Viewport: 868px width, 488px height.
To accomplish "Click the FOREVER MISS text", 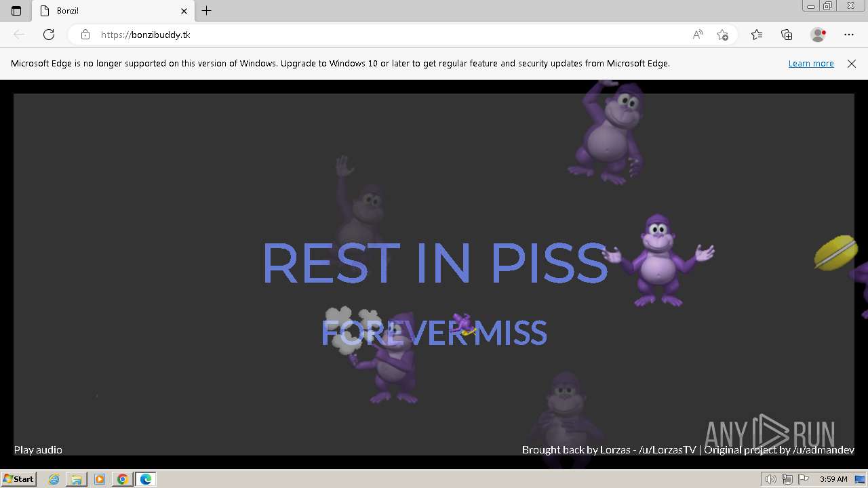I will coord(434,333).
